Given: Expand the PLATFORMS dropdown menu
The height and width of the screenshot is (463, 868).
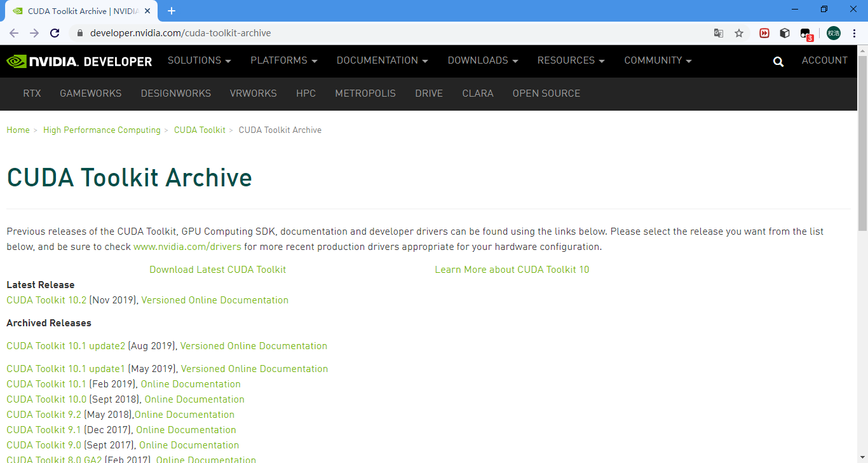Looking at the screenshot, I should coord(284,60).
